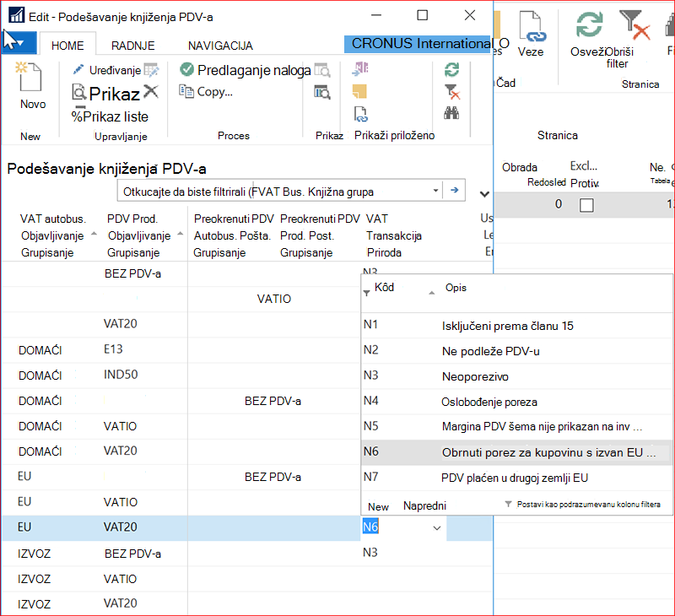The width and height of the screenshot is (675, 616).
Task: Click the Refresh icon in the ribbon
Action: point(451,70)
